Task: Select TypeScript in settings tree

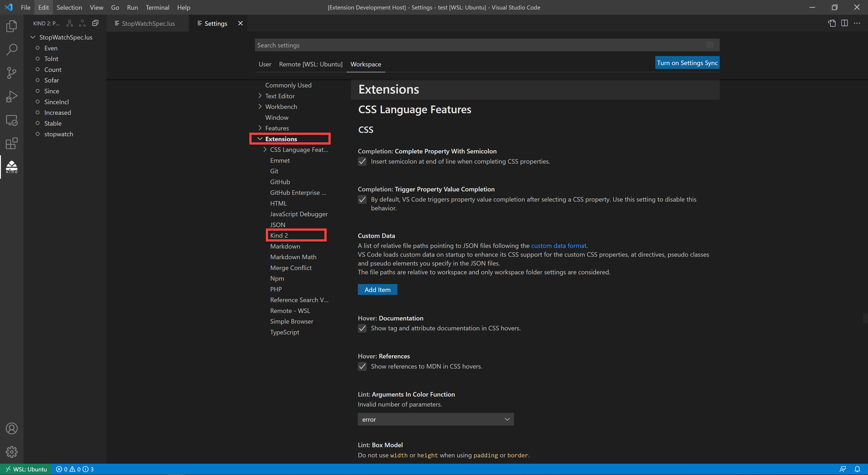Action: tap(284, 332)
